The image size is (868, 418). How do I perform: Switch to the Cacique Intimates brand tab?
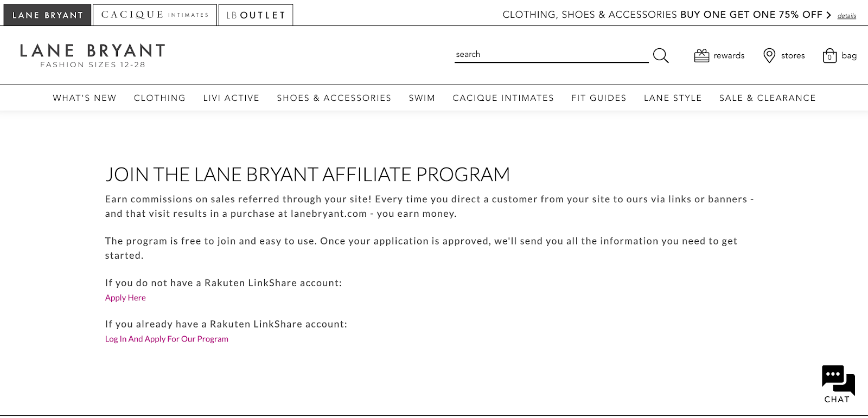pyautogui.click(x=155, y=15)
